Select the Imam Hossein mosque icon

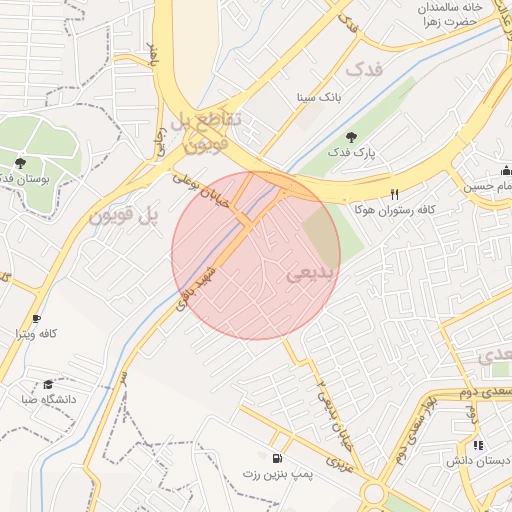[x=506, y=171]
